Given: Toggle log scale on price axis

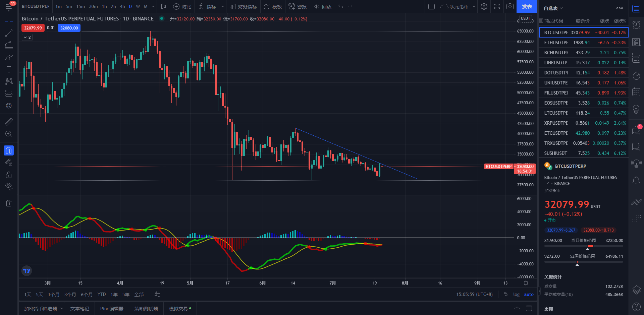Looking at the screenshot, I should (516, 294).
